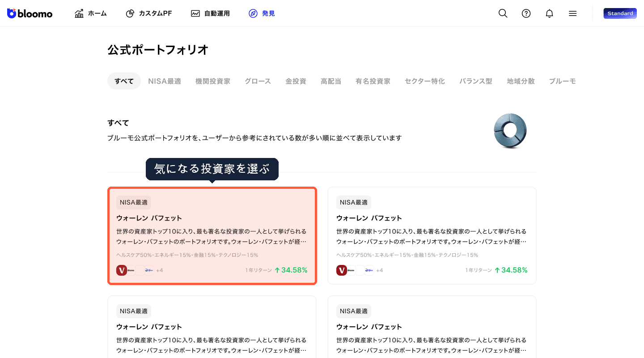The width and height of the screenshot is (644, 358).
Task: Go to 発見 in the navigation
Action: coord(262,13)
